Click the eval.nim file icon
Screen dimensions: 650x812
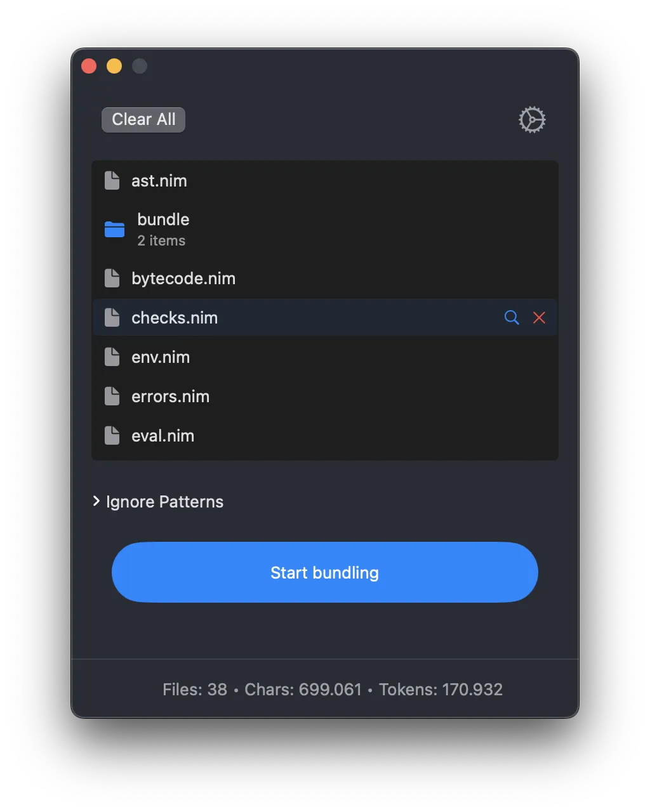tap(112, 436)
